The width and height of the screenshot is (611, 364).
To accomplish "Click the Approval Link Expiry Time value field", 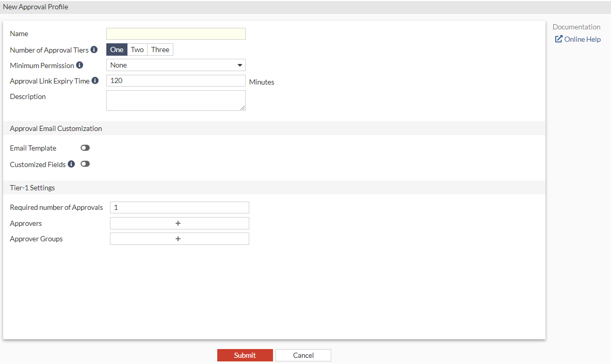I will point(175,80).
